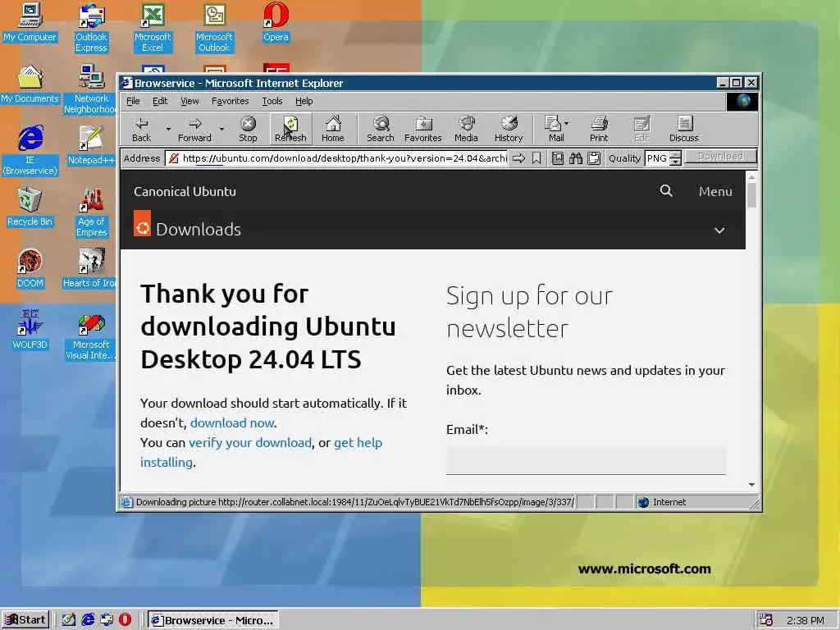The image size is (840, 630).
Task: Follow the 'verify your download' link
Action: point(249,442)
